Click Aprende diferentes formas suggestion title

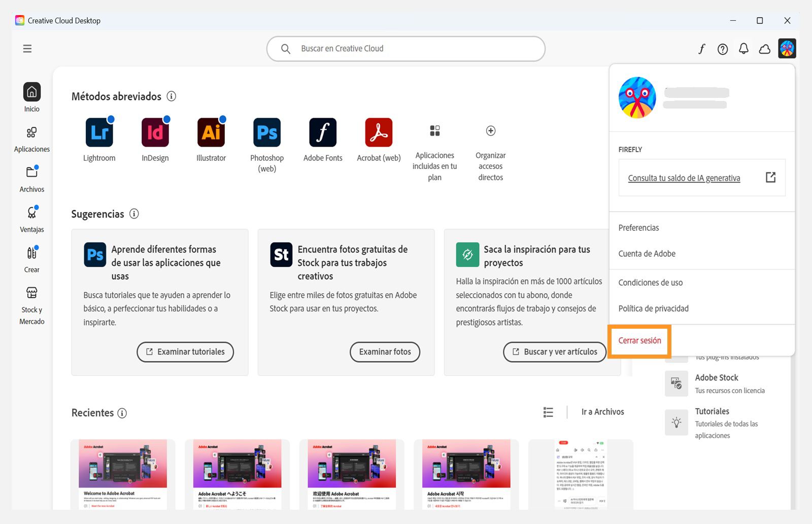[x=166, y=263]
